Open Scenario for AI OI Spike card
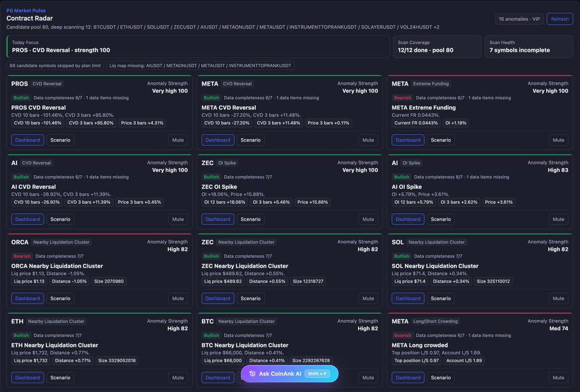 441,219
